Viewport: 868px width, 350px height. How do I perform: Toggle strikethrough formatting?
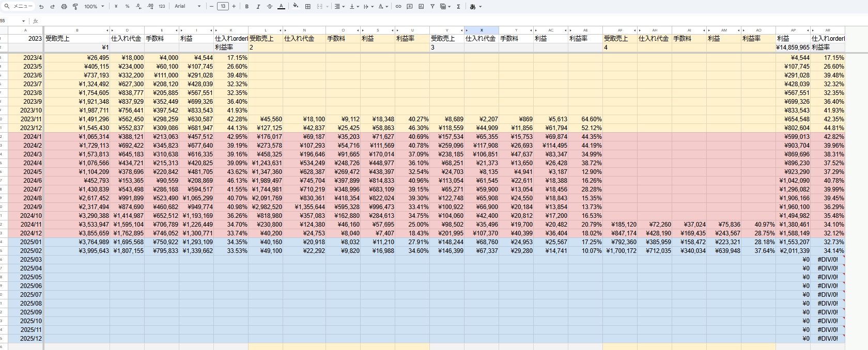point(270,6)
